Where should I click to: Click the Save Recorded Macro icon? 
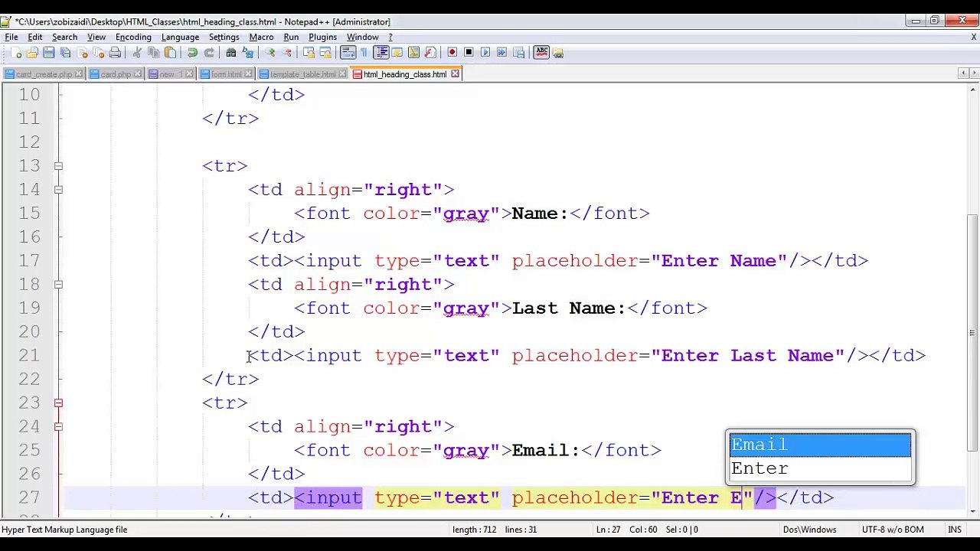pyautogui.click(x=519, y=53)
